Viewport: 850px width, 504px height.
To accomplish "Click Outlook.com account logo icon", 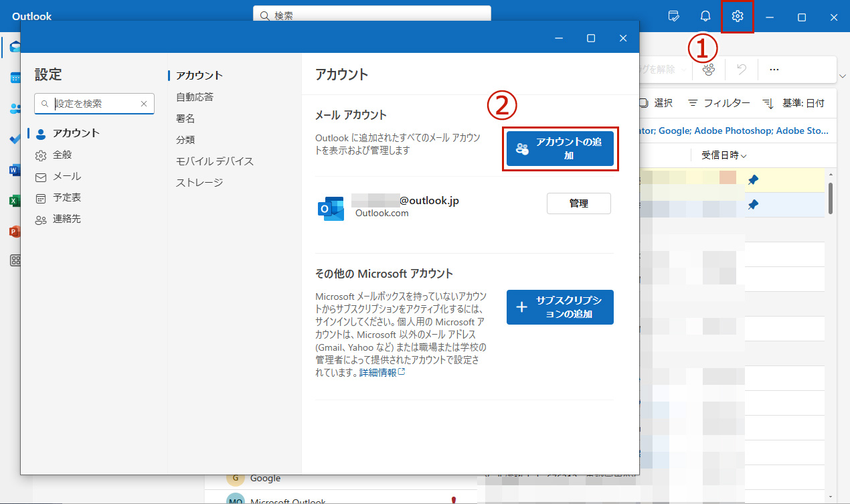I will click(331, 207).
